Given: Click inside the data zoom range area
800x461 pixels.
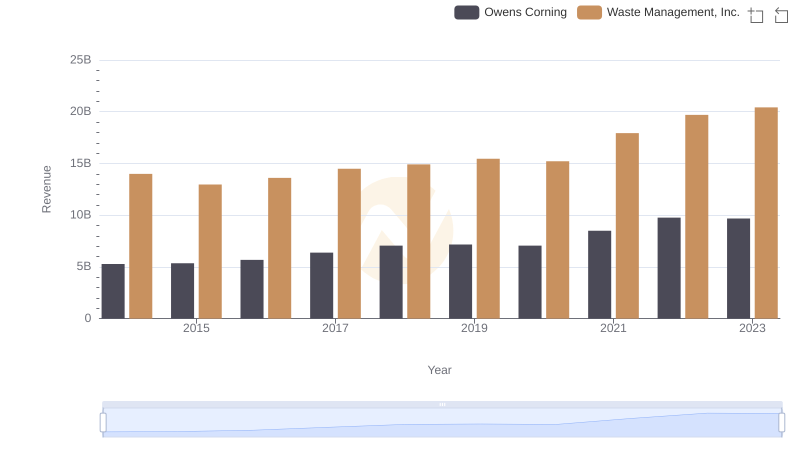Looking at the screenshot, I should (442, 423).
